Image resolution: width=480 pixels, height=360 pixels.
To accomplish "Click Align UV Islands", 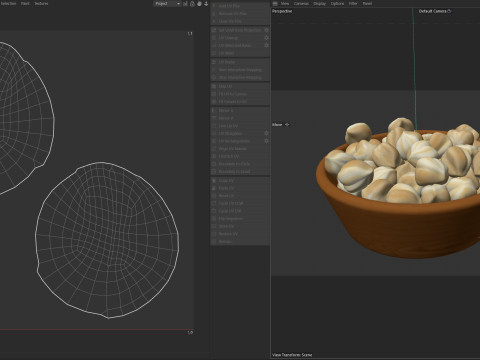I will click(240, 149).
